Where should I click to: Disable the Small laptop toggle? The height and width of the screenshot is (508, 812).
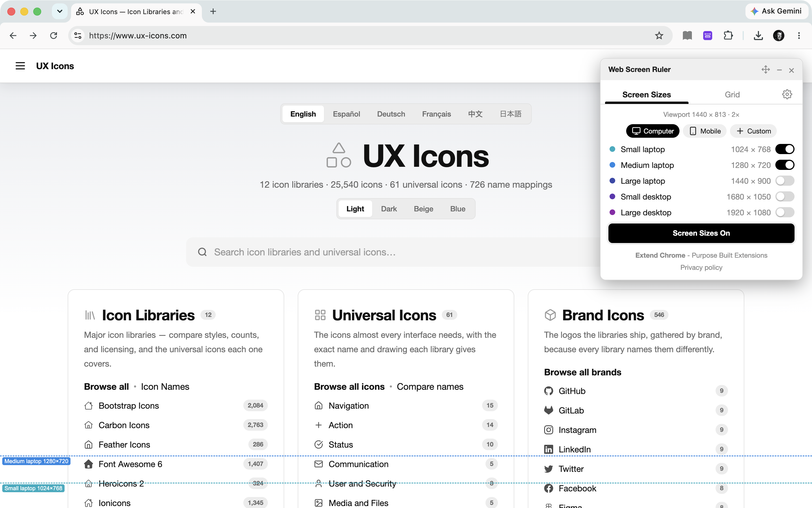pyautogui.click(x=784, y=149)
